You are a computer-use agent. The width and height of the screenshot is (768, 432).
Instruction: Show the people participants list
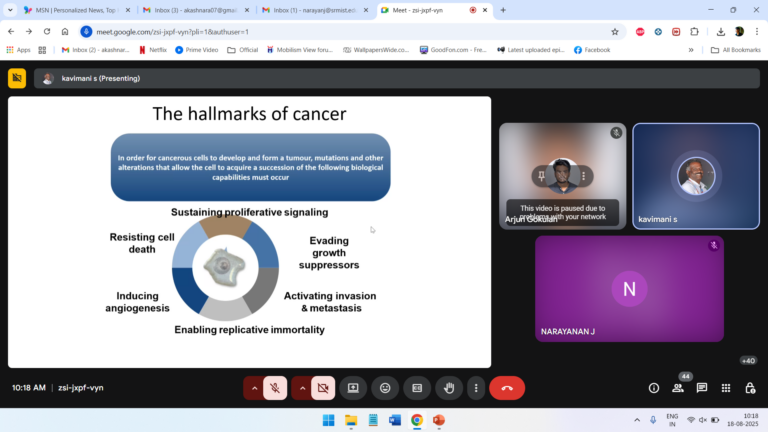click(x=679, y=388)
